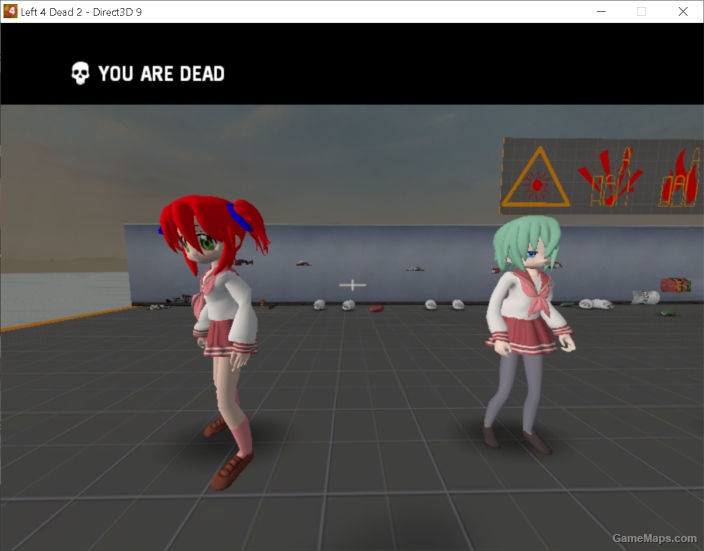Screen dimensions: 704x551
Task: Click the green-haired anime character model
Action: pos(529,335)
